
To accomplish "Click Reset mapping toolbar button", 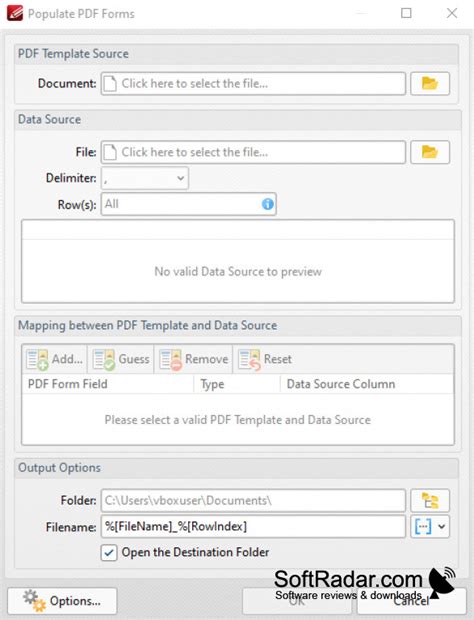I will 265,359.
